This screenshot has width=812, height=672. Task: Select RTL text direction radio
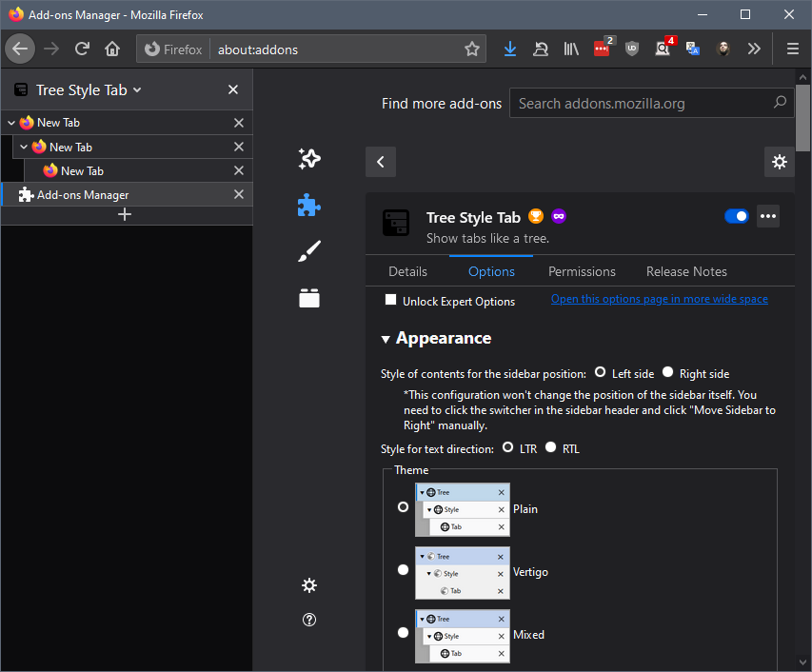coord(550,446)
